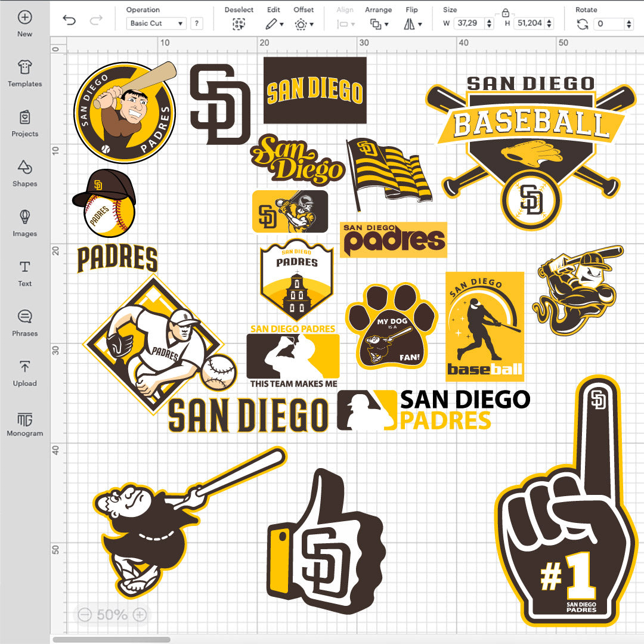Click the Upload icon
Screen dimensions: 644x644
(x=24, y=367)
